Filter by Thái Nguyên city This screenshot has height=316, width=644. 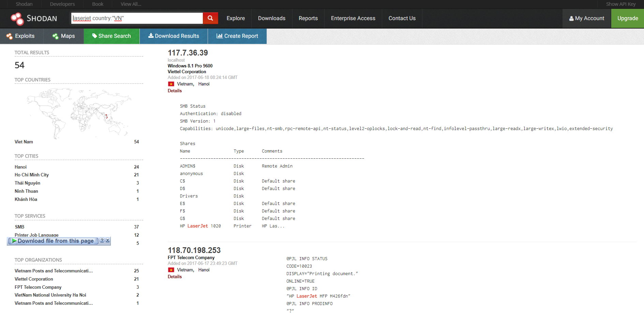(x=27, y=183)
